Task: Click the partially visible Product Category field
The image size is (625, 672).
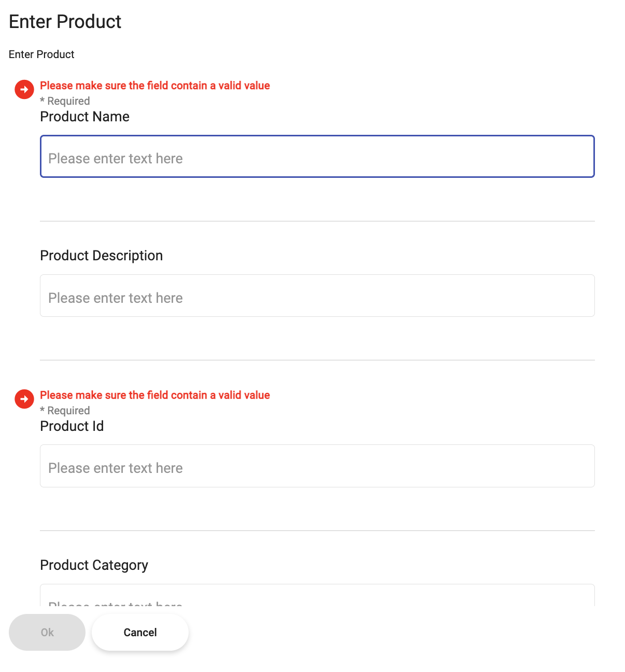Action: tap(317, 596)
